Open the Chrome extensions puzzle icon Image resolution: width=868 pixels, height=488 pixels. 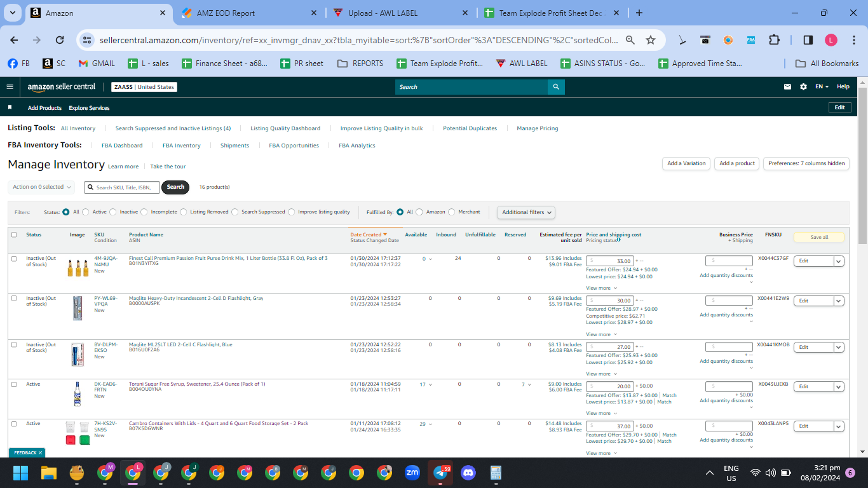tap(774, 40)
